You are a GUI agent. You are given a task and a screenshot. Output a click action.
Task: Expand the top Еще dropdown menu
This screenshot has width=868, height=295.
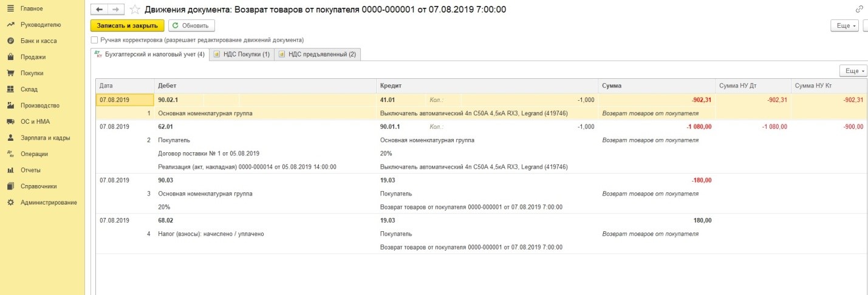[846, 25]
